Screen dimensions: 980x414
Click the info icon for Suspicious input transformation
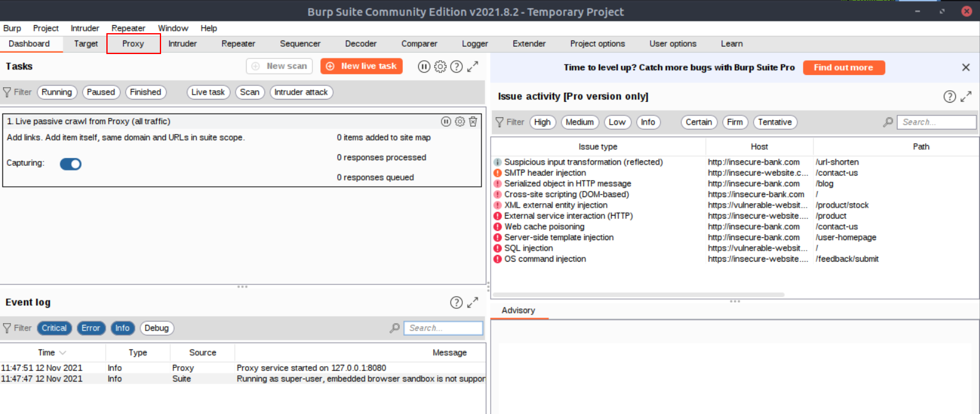497,162
